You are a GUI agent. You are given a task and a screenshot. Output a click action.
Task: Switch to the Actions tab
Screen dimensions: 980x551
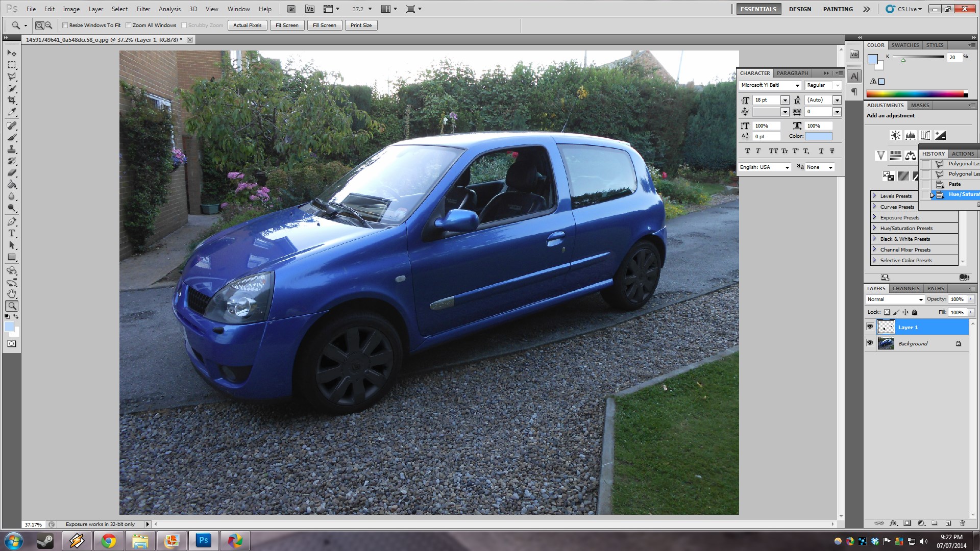tap(963, 154)
